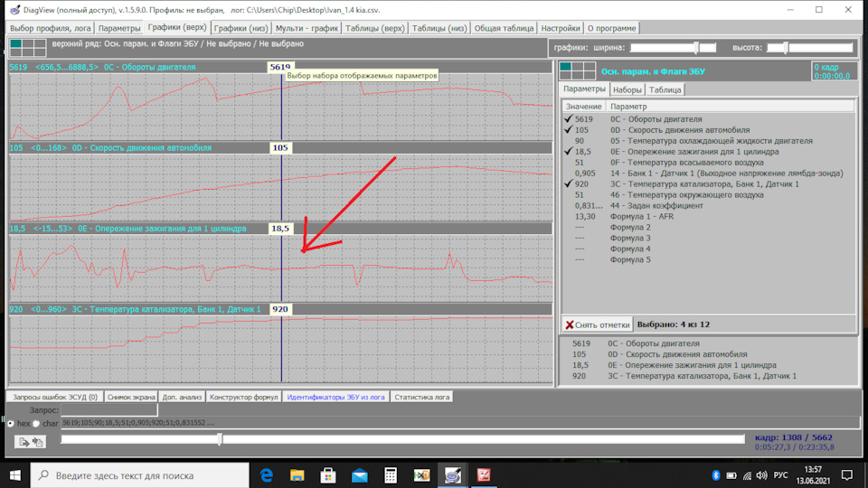Click the 44 - Задан коэффициент row
The height and width of the screenshot is (488, 868).
(709, 205)
